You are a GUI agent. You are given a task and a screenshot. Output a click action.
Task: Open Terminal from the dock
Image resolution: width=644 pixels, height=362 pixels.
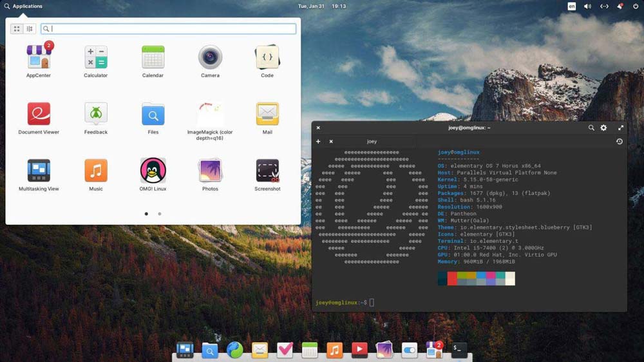tap(459, 350)
